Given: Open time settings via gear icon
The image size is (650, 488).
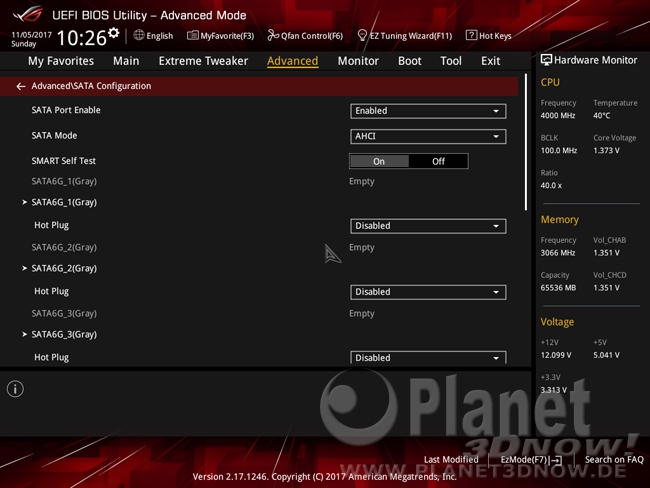Looking at the screenshot, I should pyautogui.click(x=114, y=33).
